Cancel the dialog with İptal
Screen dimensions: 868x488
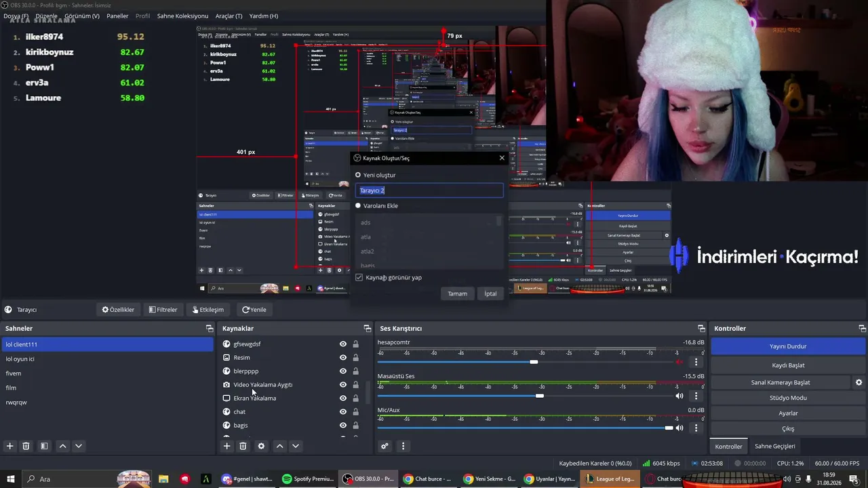pyautogui.click(x=490, y=293)
